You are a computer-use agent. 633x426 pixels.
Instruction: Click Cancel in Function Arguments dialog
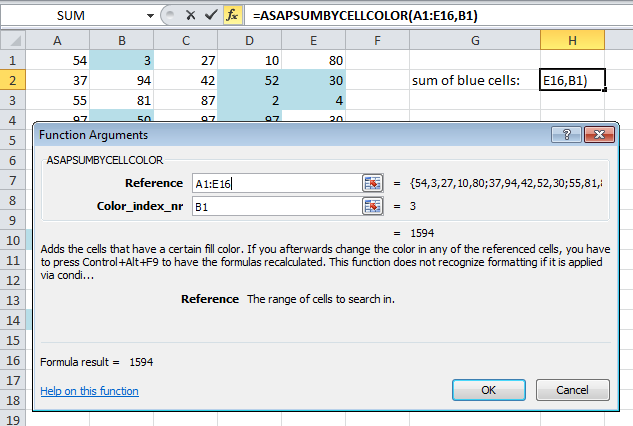click(572, 390)
